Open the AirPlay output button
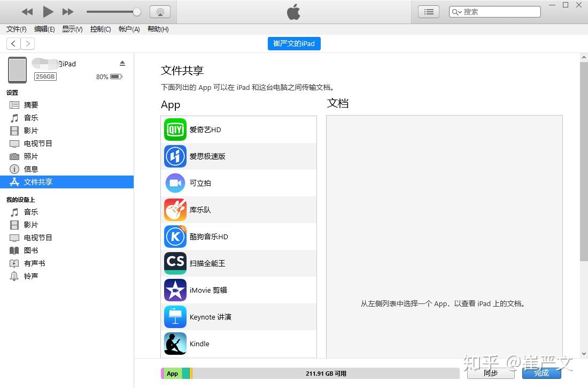588x388 pixels. click(160, 12)
